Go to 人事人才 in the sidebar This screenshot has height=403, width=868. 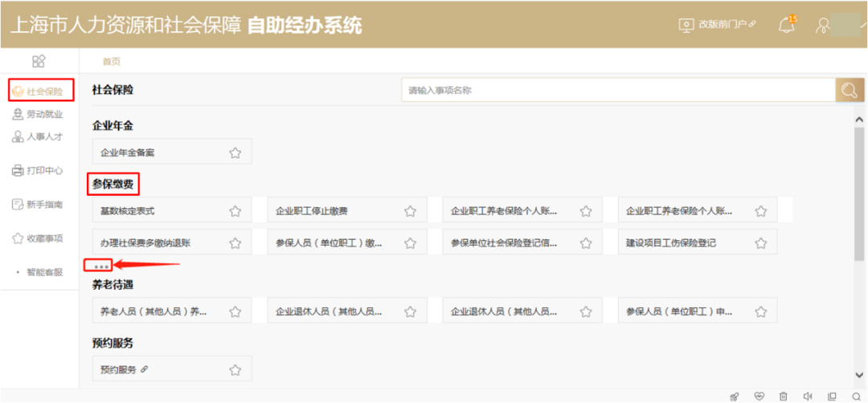[x=38, y=137]
